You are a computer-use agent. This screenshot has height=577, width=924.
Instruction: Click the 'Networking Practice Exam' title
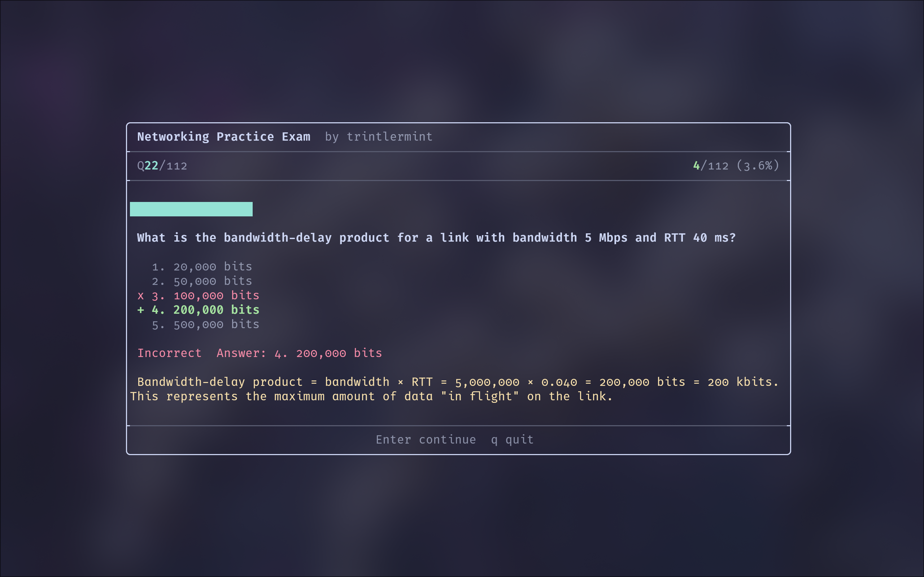tap(223, 137)
